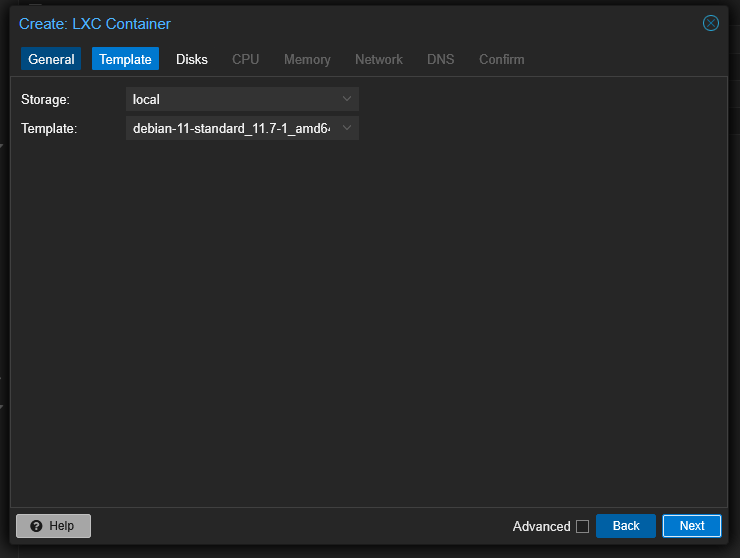The width and height of the screenshot is (740, 558).
Task: Close the Create LXC Container dialog
Action: [x=710, y=23]
